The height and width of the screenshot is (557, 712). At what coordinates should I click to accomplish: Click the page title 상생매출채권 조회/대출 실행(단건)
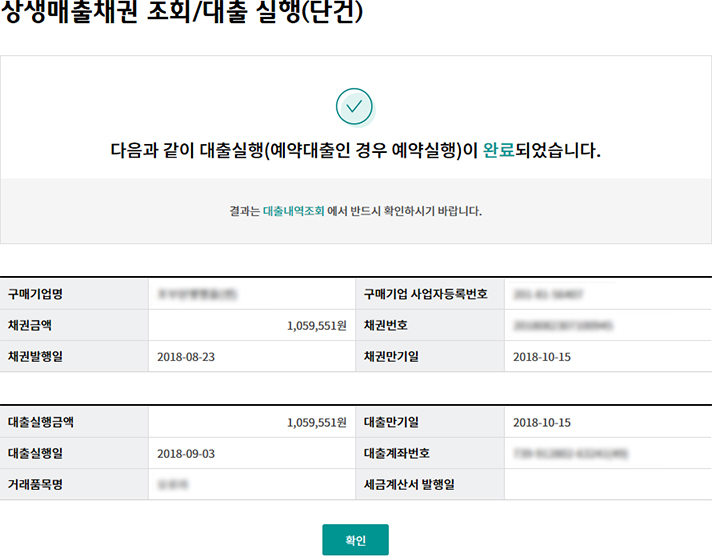coord(178,14)
